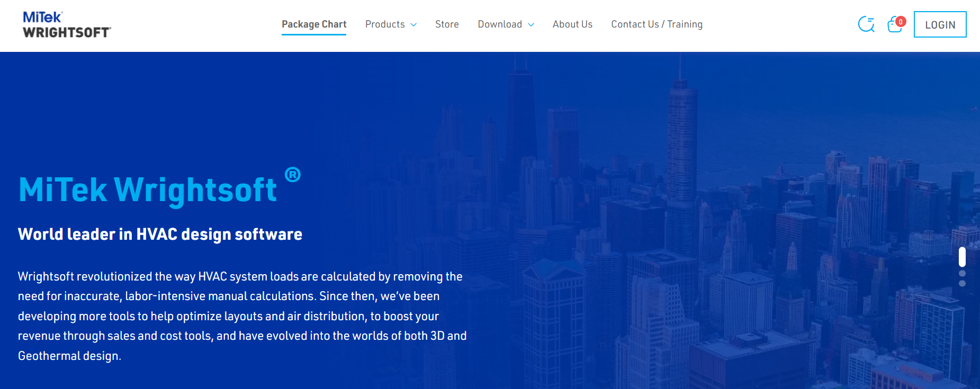Open the shopping cart icon

[x=896, y=24]
